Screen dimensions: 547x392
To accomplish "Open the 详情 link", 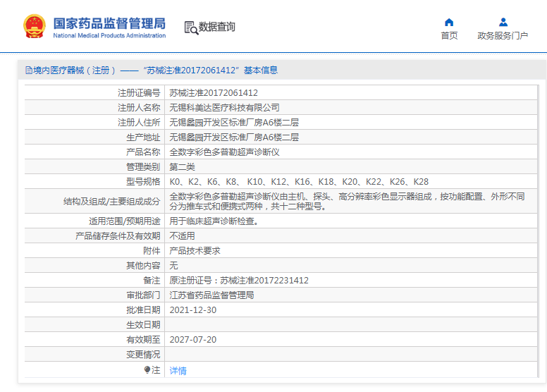I will pyautogui.click(x=178, y=370).
